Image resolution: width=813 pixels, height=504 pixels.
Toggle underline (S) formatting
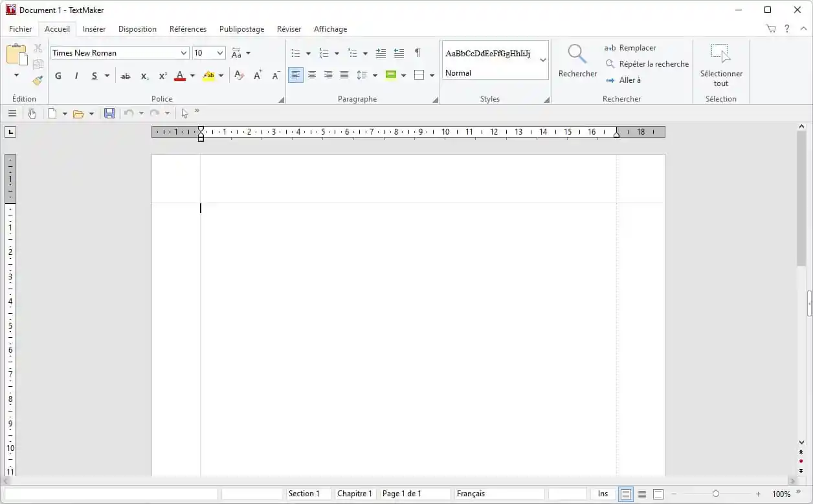tap(94, 76)
